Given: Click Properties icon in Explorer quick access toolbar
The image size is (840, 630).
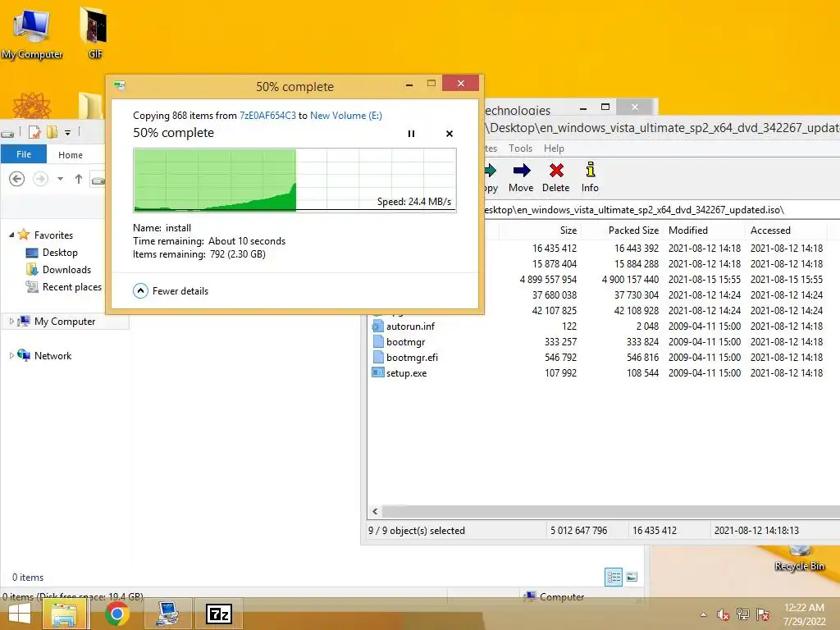Looking at the screenshot, I should (x=34, y=132).
